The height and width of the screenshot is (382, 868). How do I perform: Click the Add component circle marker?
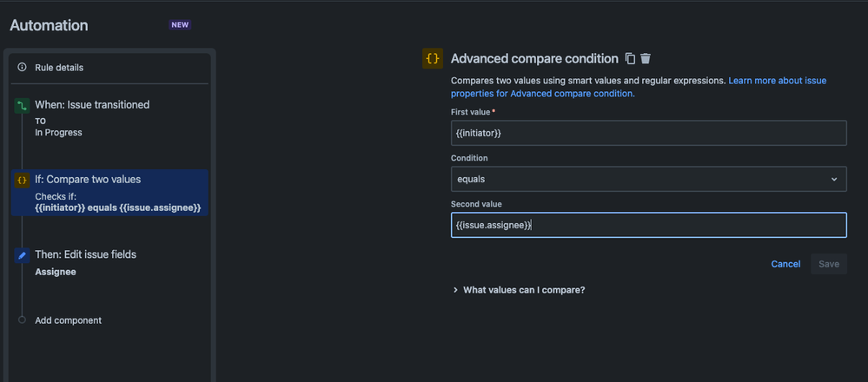click(22, 320)
